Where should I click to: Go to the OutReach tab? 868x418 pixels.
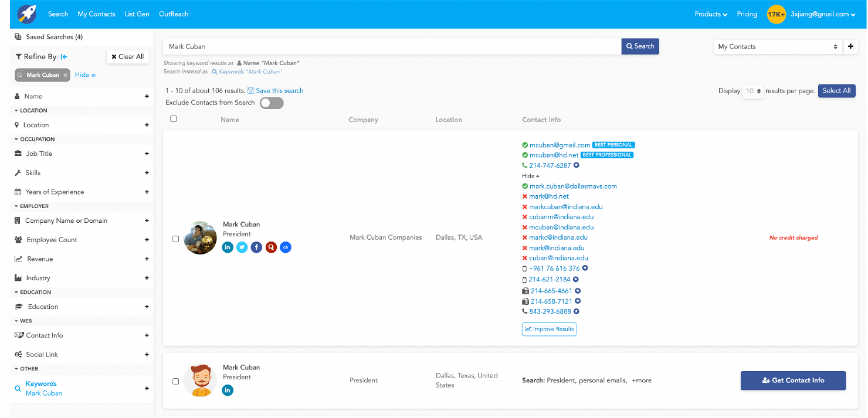click(x=174, y=14)
